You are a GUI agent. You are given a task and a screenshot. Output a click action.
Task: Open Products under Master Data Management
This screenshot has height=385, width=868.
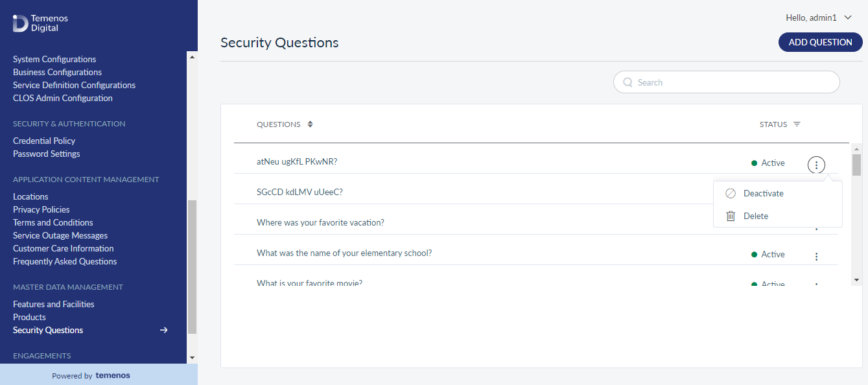pyautogui.click(x=29, y=317)
